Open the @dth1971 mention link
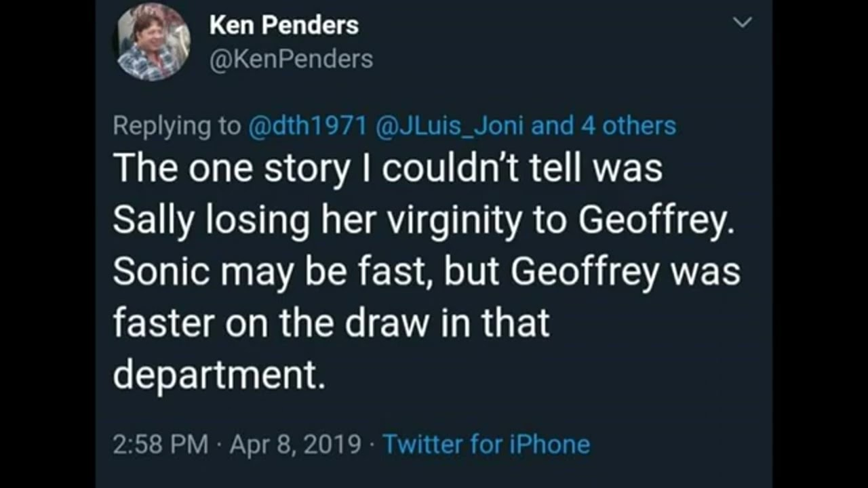The image size is (868, 488). (309, 125)
